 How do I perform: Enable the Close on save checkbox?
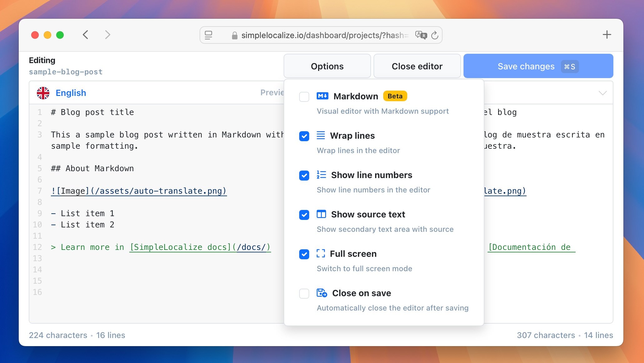pyautogui.click(x=304, y=293)
